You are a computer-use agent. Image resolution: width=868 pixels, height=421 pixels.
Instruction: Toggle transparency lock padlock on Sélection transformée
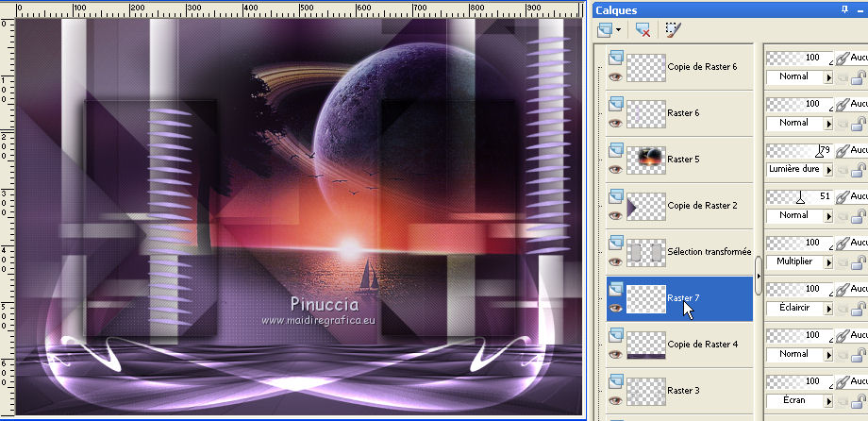[x=860, y=262]
